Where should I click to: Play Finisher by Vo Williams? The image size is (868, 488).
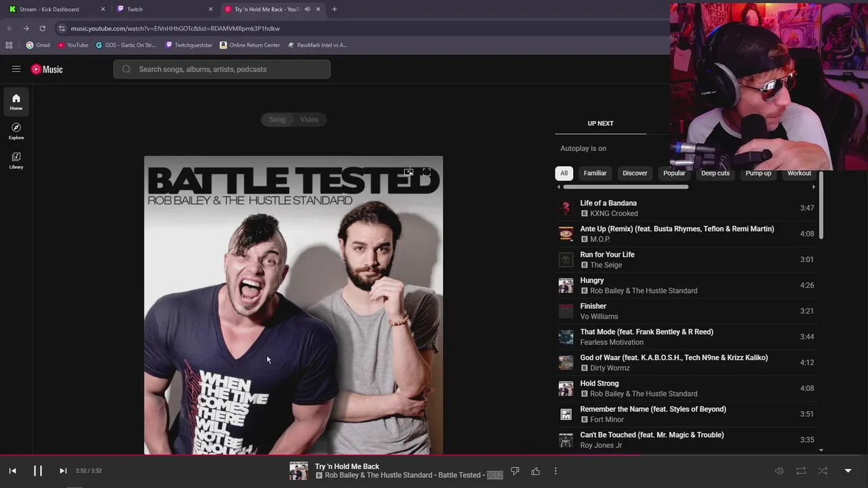686,311
